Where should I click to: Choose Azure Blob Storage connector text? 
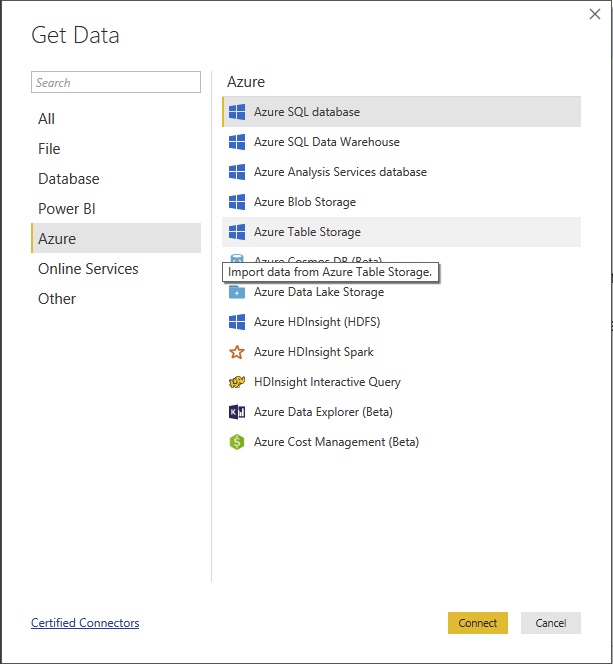coord(305,202)
